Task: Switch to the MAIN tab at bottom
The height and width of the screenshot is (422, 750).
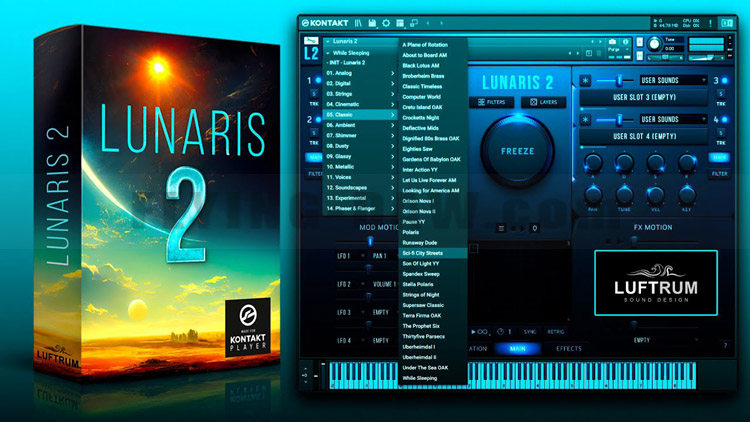Action: coord(518,349)
